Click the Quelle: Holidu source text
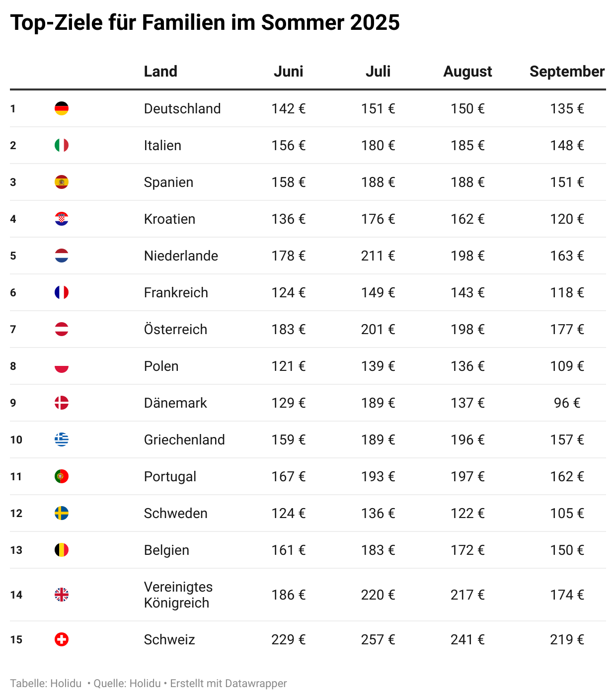The width and height of the screenshot is (616, 700). coord(127,684)
